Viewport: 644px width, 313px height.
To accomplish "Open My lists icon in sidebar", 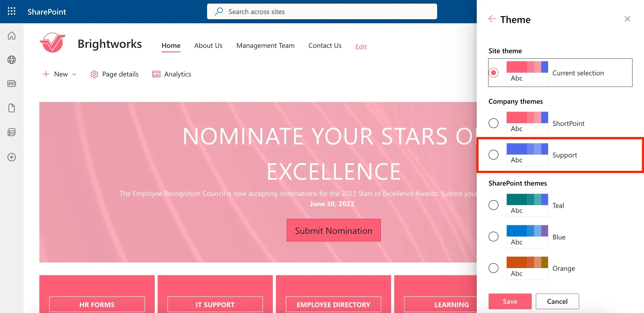I will 11,132.
